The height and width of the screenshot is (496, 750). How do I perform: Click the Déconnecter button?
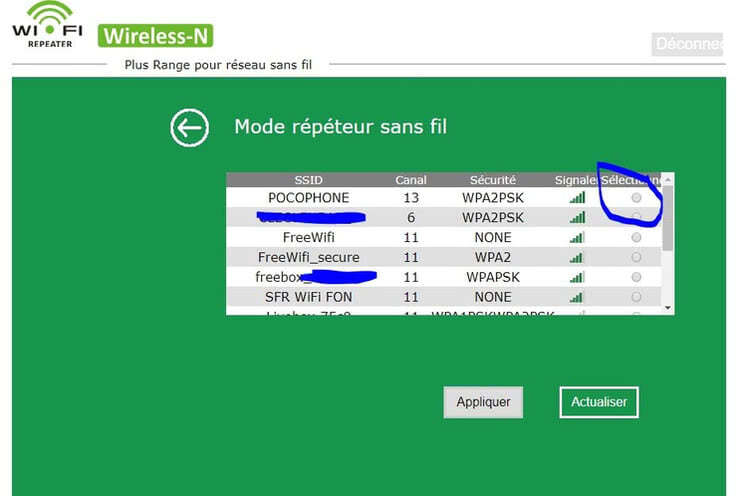(688, 44)
